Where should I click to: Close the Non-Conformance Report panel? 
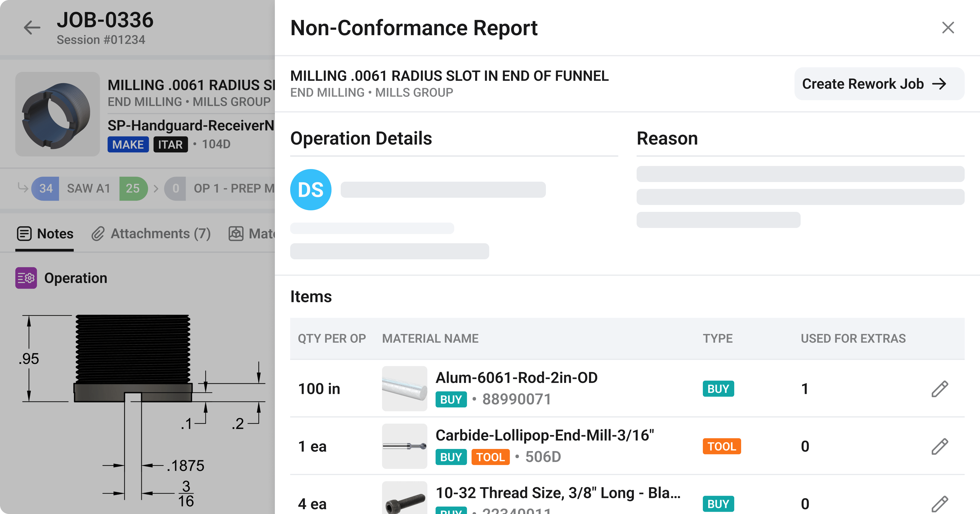coord(948,27)
